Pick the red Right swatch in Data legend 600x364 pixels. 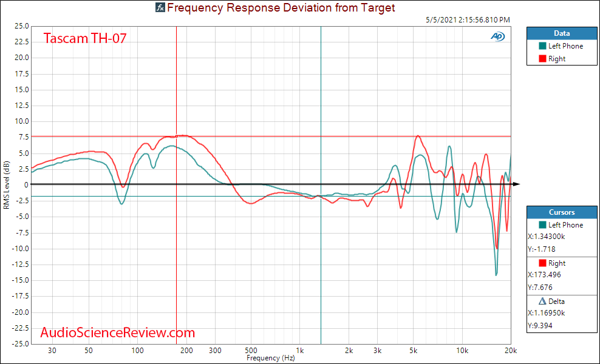tap(542, 59)
